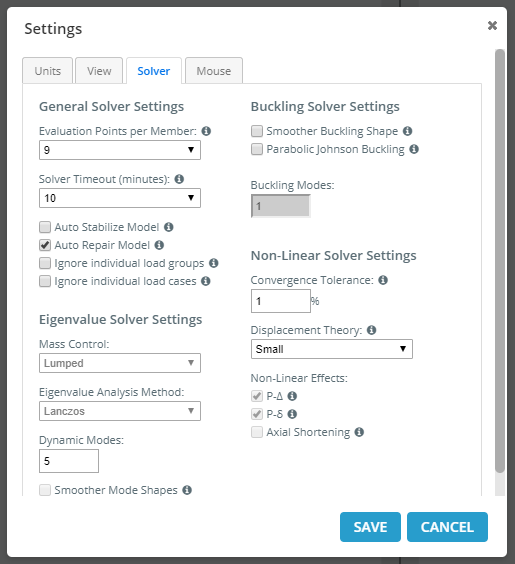515x564 pixels.
Task: Enable Auto Stabilize Model checkbox
Action: [x=45, y=227]
